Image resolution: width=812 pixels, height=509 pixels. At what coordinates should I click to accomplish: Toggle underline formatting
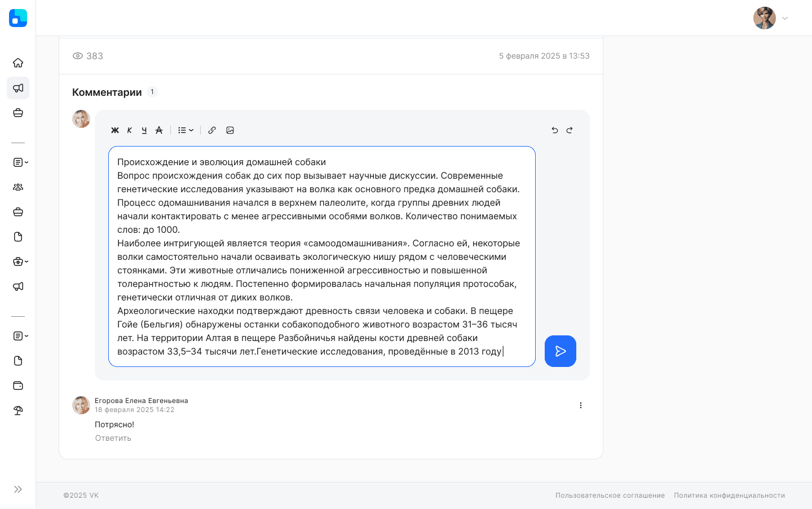[144, 130]
